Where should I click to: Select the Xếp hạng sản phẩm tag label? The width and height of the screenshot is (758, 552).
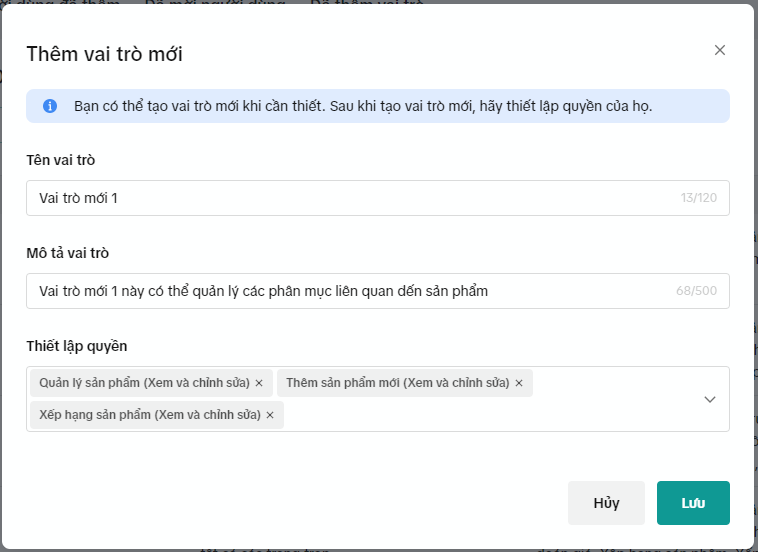(150, 415)
